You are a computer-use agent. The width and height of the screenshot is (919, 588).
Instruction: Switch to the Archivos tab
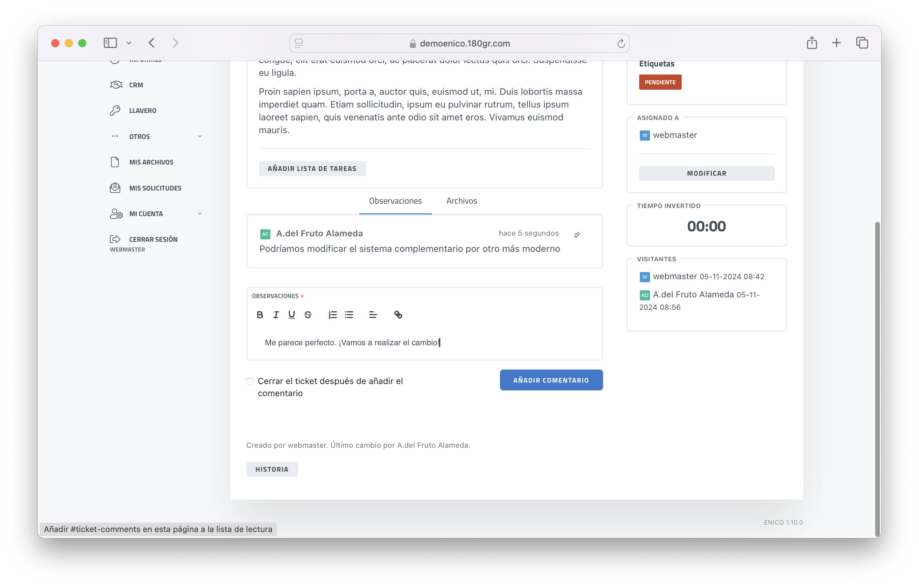(462, 201)
